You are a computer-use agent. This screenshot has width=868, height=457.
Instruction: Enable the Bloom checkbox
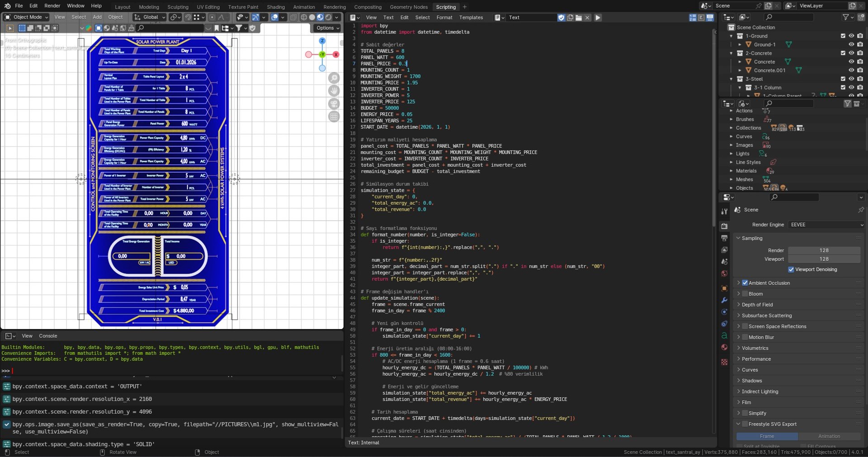(x=745, y=294)
